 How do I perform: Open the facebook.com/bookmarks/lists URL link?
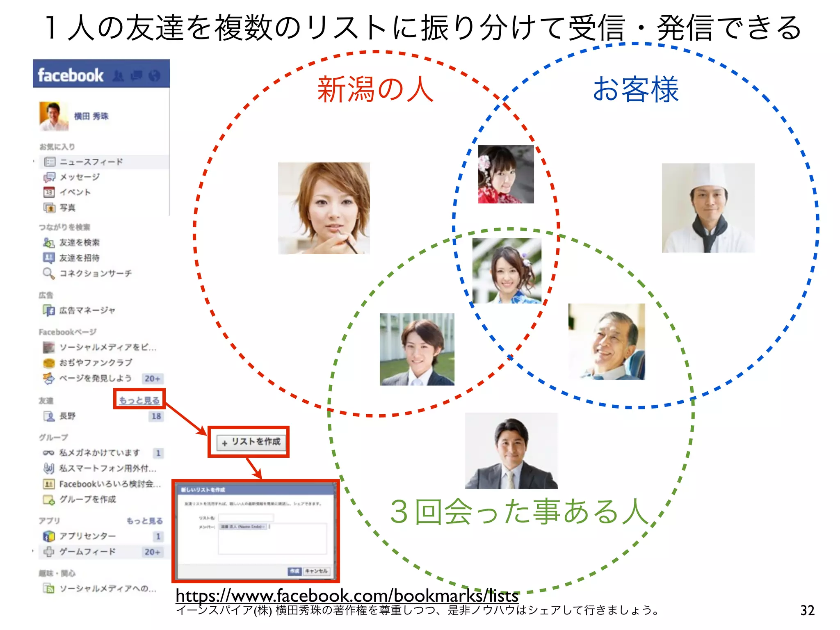[347, 596]
